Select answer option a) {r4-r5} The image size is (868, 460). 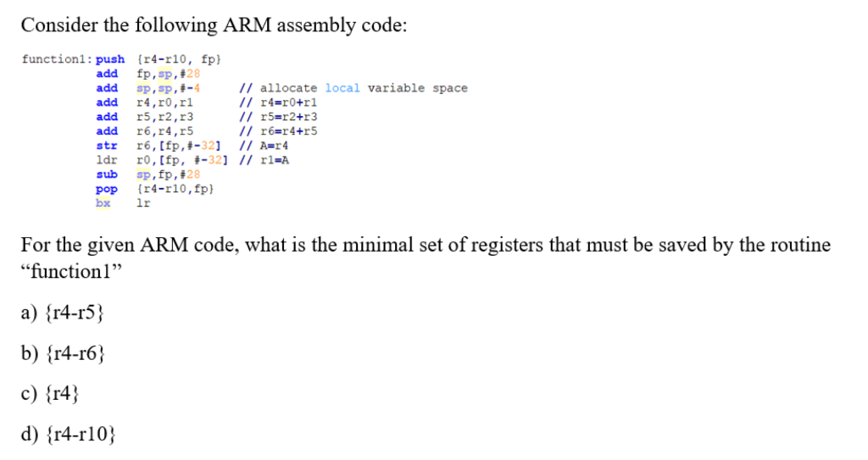63,313
